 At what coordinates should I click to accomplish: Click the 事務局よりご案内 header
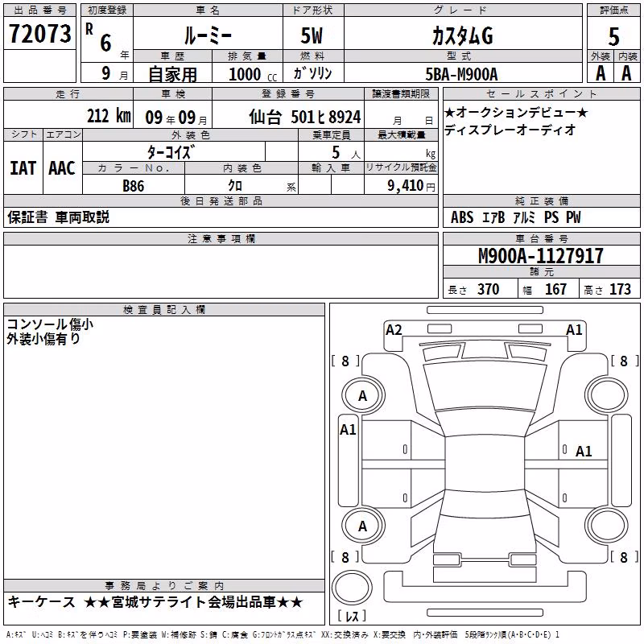click(x=164, y=586)
